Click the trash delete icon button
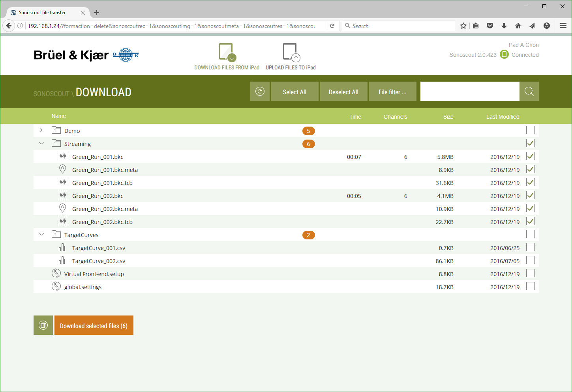The height and width of the screenshot is (392, 572). pos(43,325)
